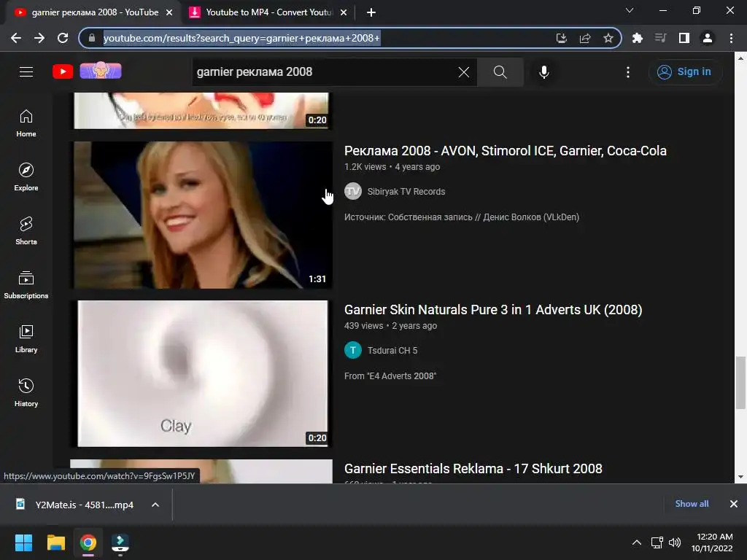
Task: Open Subscriptions in sidebar
Action: point(26,285)
